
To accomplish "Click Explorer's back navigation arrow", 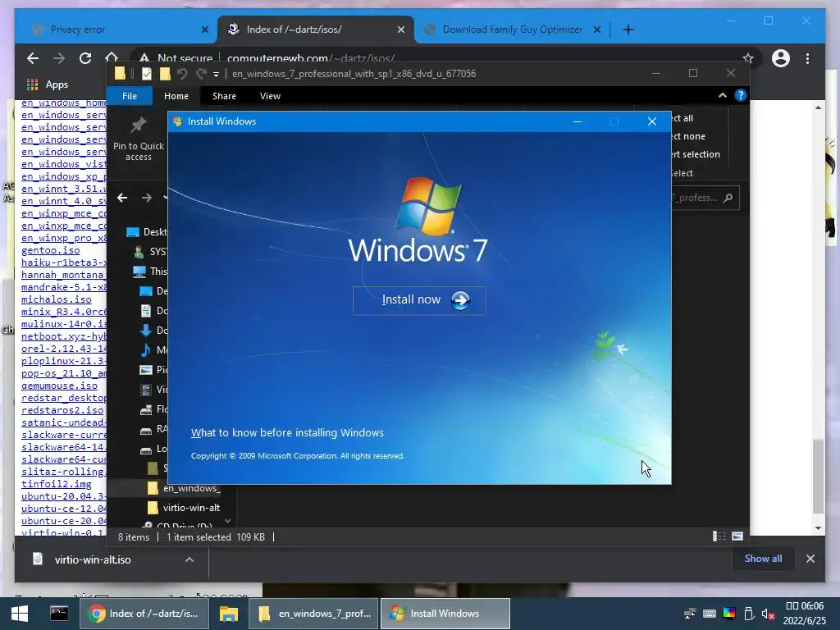I will [122, 198].
